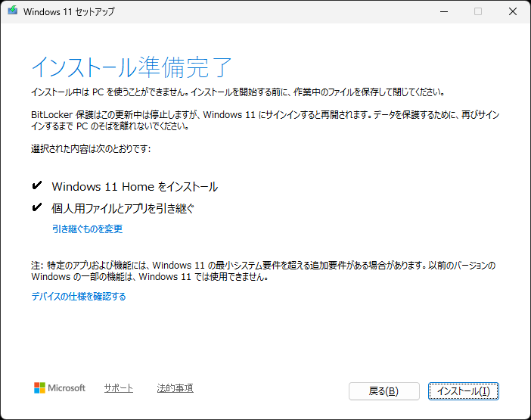The width and height of the screenshot is (531, 420).
Task: Open the 引き継ぐものを変更 link
Action: (x=87, y=229)
